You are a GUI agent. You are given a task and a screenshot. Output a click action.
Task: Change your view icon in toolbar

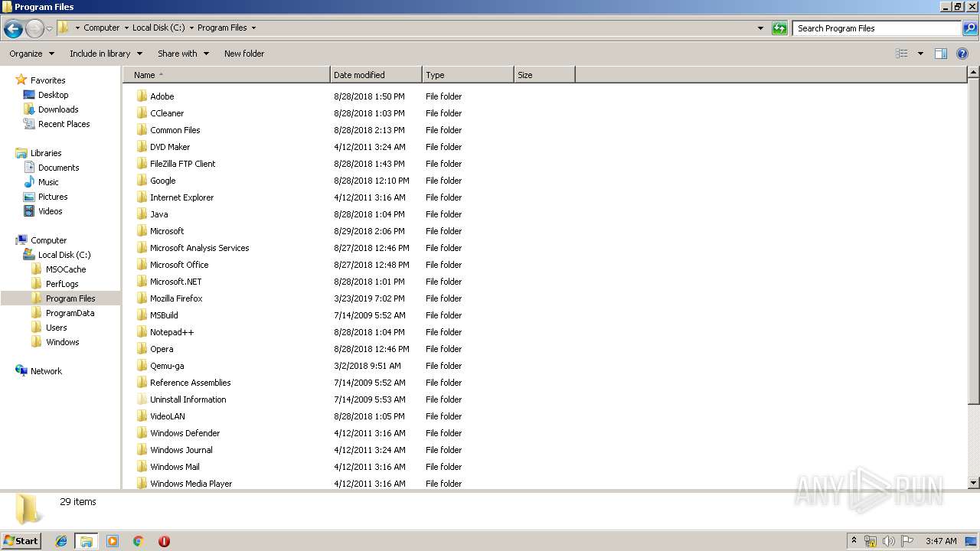click(902, 54)
